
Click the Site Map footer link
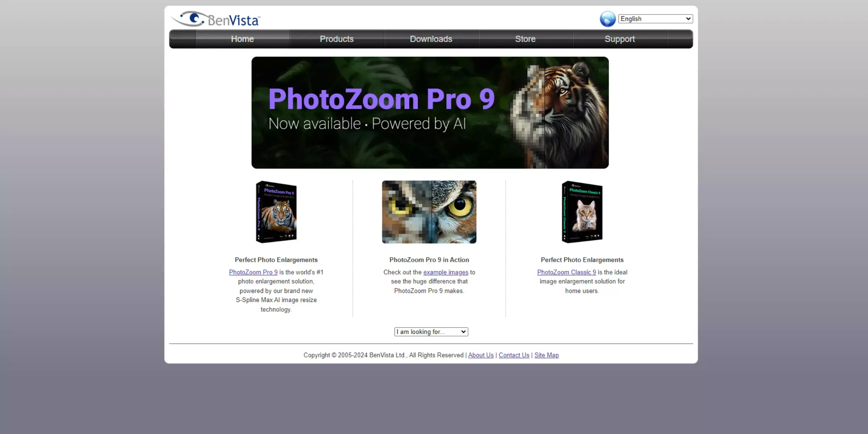point(546,355)
